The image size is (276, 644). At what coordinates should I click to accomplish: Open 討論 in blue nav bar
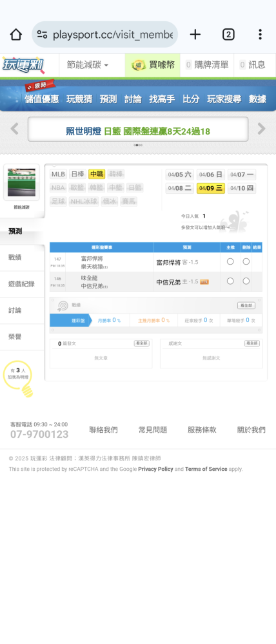pyautogui.click(x=133, y=99)
